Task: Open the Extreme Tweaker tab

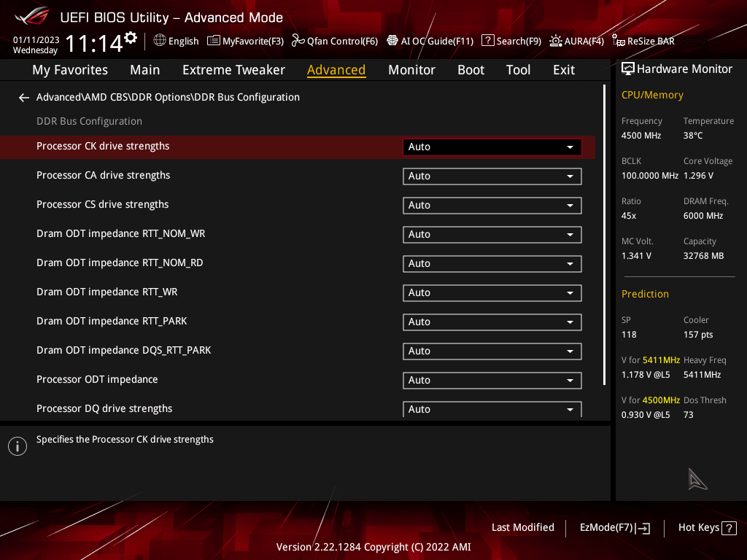Action: point(233,70)
